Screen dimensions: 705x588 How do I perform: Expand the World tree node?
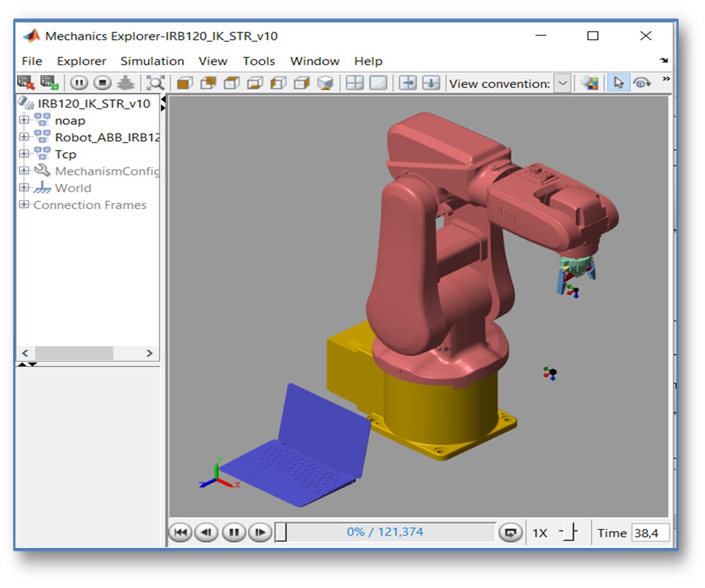pyautogui.click(x=24, y=187)
